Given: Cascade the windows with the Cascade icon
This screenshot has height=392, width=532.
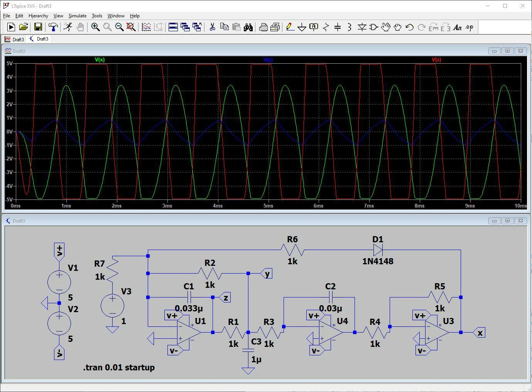Looking at the screenshot, I should pos(185,27).
